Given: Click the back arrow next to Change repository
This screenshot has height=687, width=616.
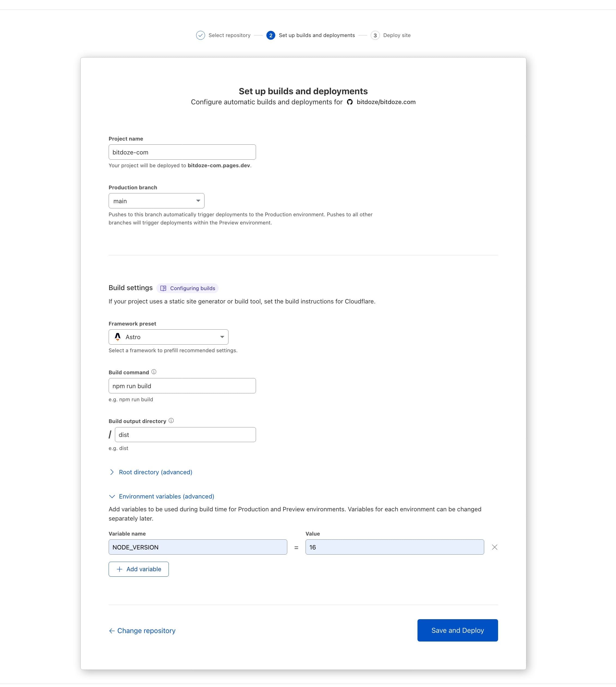Looking at the screenshot, I should (x=112, y=630).
